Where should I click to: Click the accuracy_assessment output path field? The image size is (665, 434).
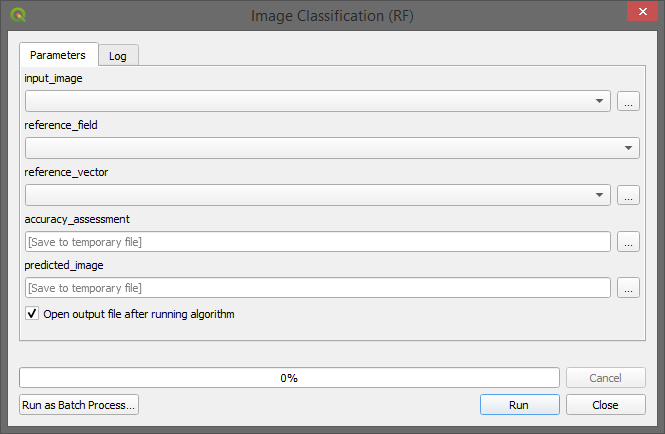(x=318, y=242)
